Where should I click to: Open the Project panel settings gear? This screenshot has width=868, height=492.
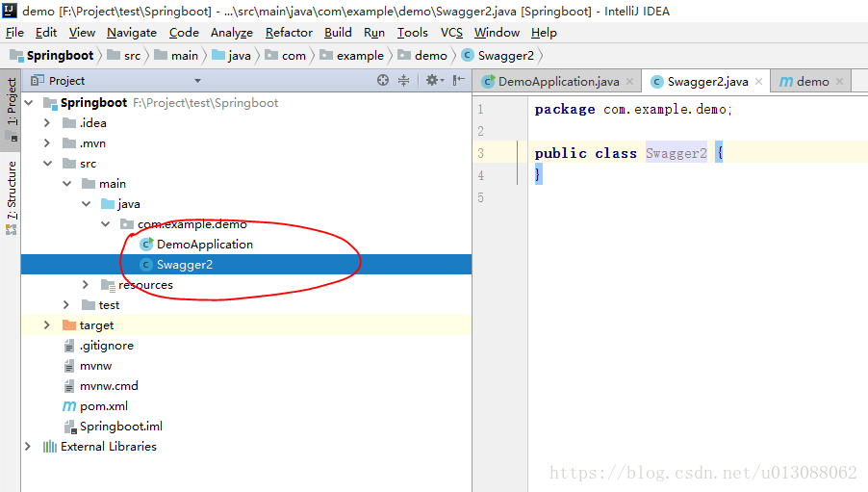(x=432, y=81)
